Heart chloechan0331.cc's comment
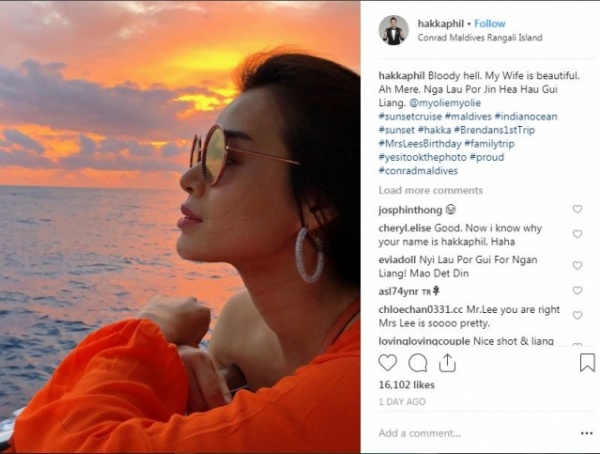The width and height of the screenshot is (600, 454). [x=577, y=315]
